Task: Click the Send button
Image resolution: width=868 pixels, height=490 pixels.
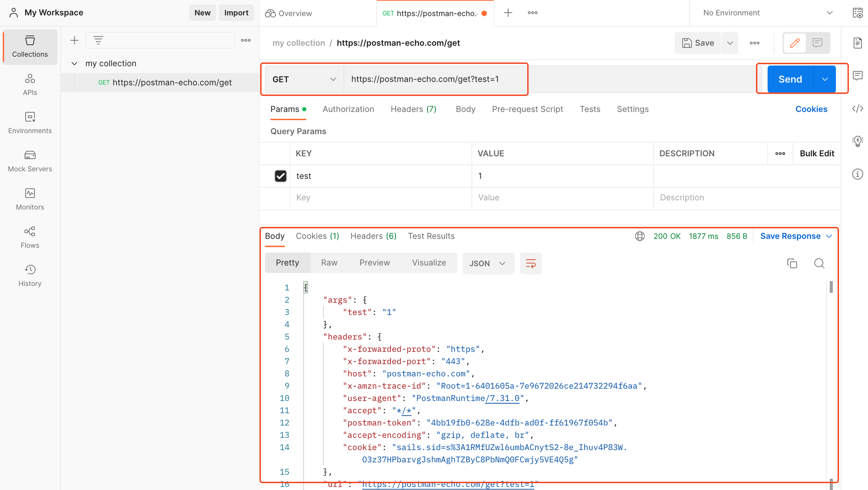Action: click(790, 79)
